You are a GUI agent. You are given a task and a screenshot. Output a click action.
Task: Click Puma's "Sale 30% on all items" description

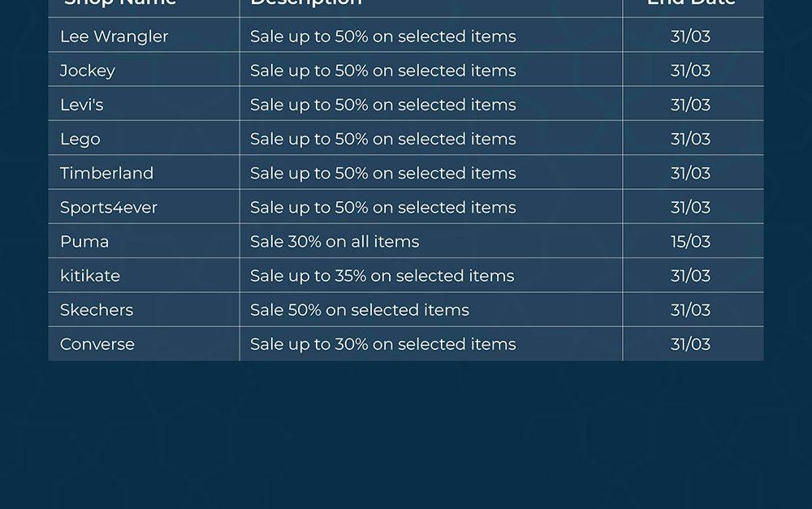click(x=335, y=241)
